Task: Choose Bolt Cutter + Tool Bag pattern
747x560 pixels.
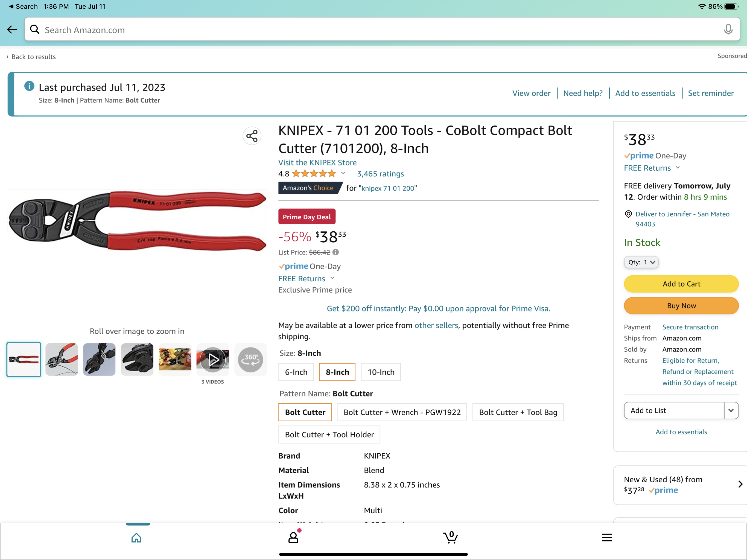Action: pyautogui.click(x=518, y=412)
